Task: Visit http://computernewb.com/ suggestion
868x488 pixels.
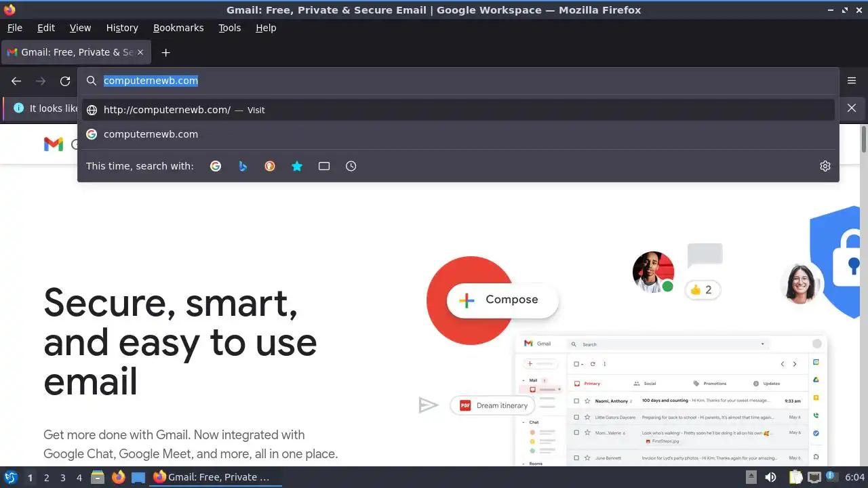Action: coord(458,110)
